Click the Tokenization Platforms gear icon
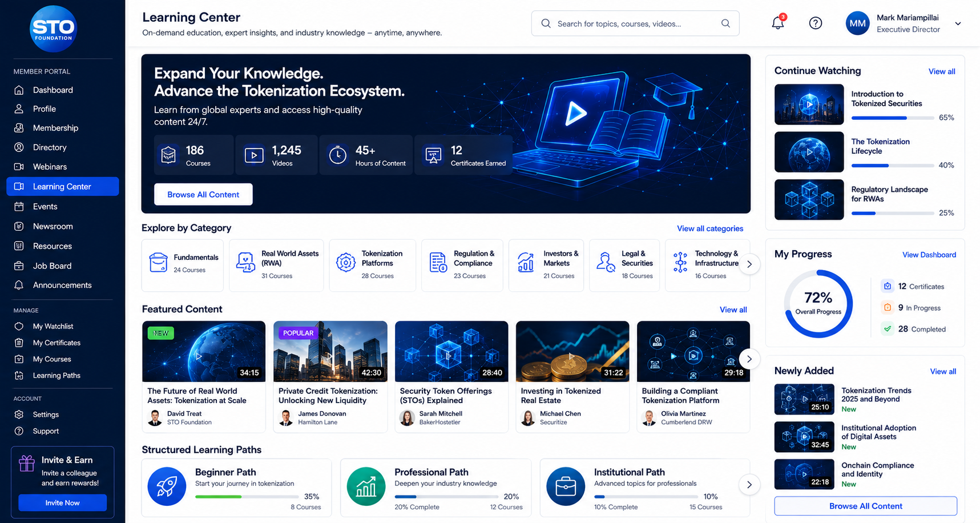This screenshot has width=980, height=523. click(346, 263)
